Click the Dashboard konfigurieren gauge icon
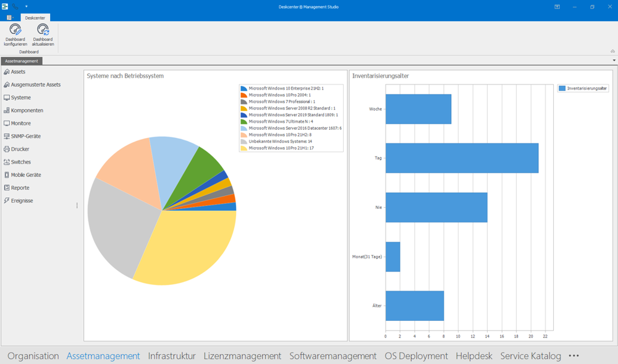This screenshot has height=364, width=618. tap(15, 30)
